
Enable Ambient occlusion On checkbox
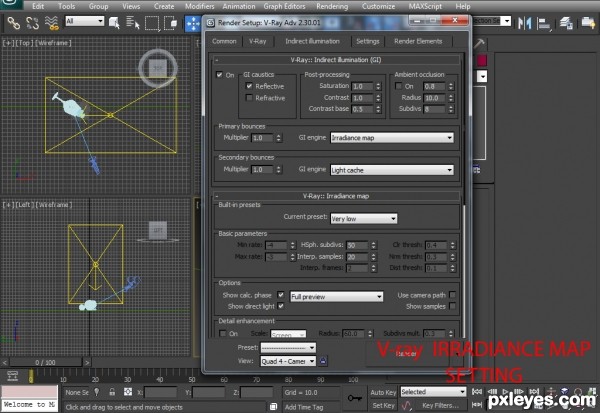pyautogui.click(x=399, y=86)
